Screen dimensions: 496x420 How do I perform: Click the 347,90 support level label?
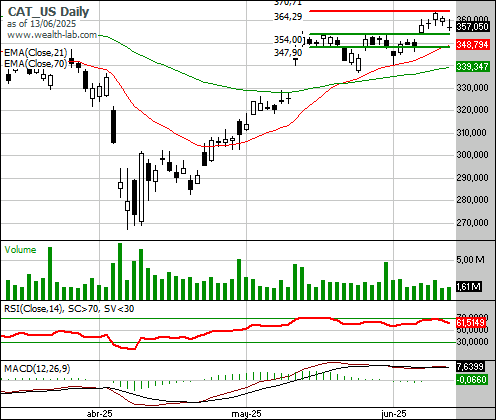pyautogui.click(x=288, y=53)
